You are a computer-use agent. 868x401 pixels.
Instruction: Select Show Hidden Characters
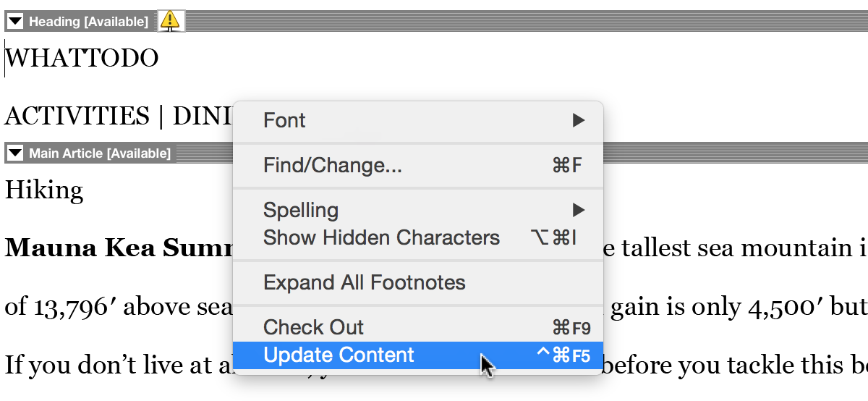pos(381,237)
